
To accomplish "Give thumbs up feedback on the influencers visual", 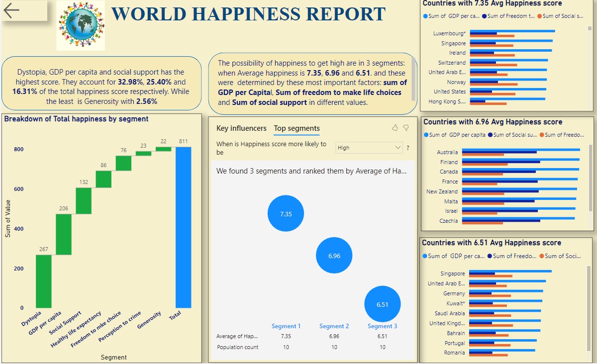I will click(394, 128).
